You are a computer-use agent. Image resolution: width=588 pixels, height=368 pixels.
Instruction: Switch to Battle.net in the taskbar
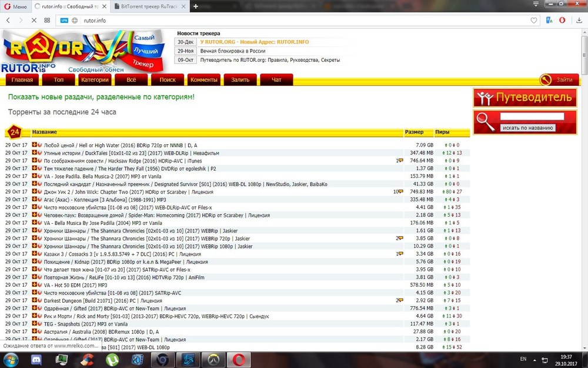tap(188, 360)
